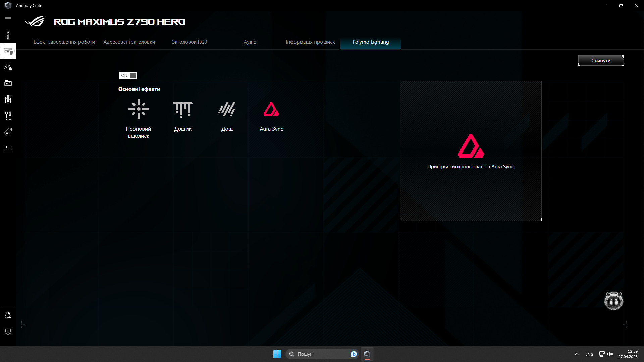Click the Аудіо settings tab

point(250,42)
